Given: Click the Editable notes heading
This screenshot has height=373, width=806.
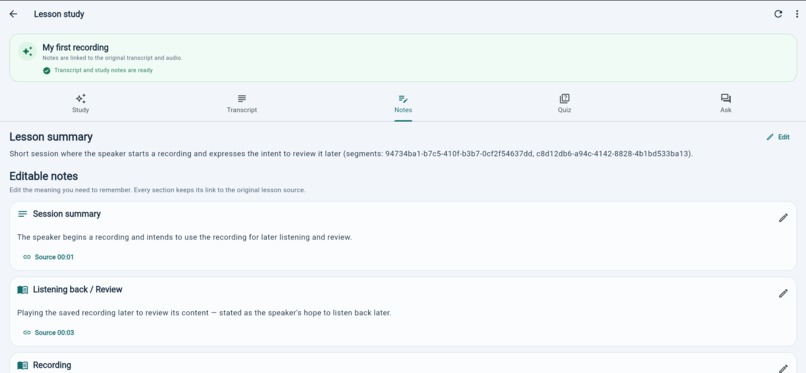Looking at the screenshot, I should [x=44, y=176].
